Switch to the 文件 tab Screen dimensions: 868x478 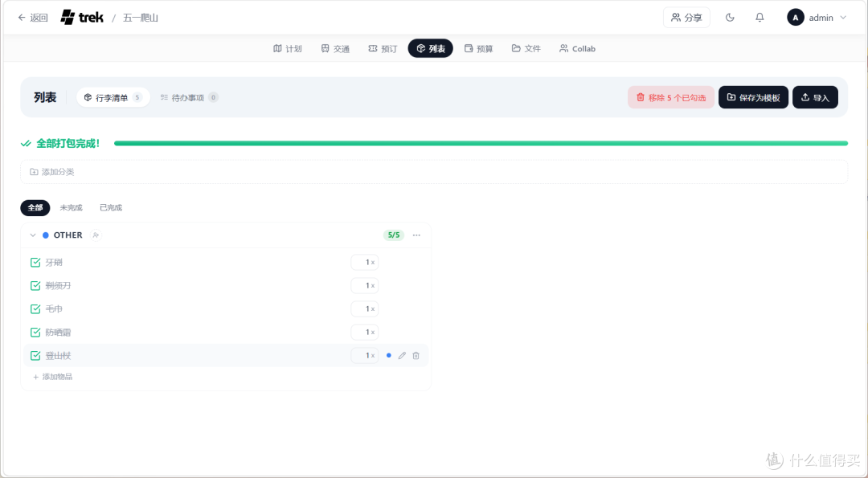click(526, 49)
